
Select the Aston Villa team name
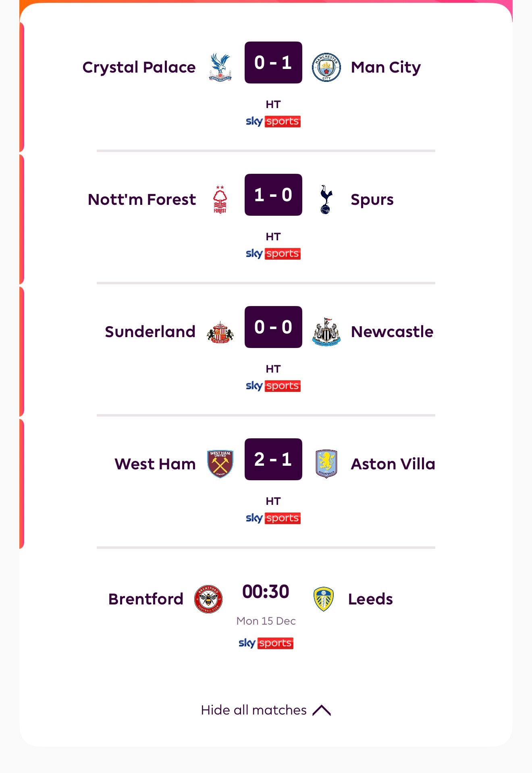(x=393, y=464)
